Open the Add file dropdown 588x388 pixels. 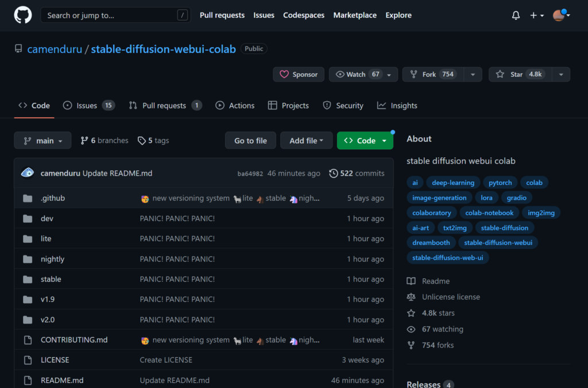[x=306, y=141]
